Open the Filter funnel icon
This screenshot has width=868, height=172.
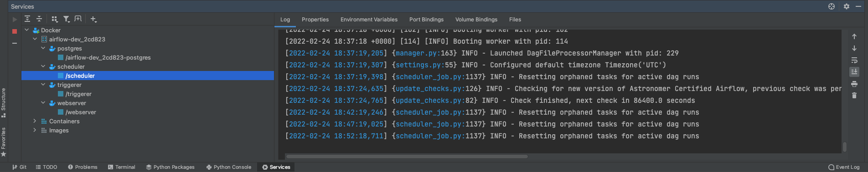[x=67, y=19]
